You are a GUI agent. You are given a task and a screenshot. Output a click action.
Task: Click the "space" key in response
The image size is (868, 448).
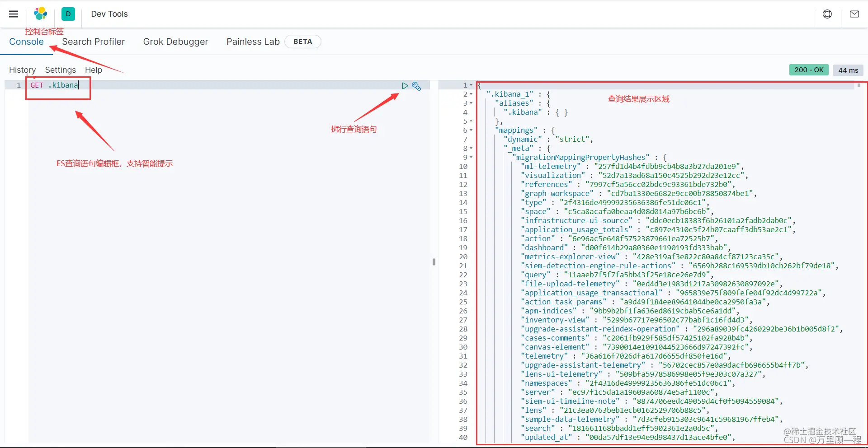pos(536,211)
